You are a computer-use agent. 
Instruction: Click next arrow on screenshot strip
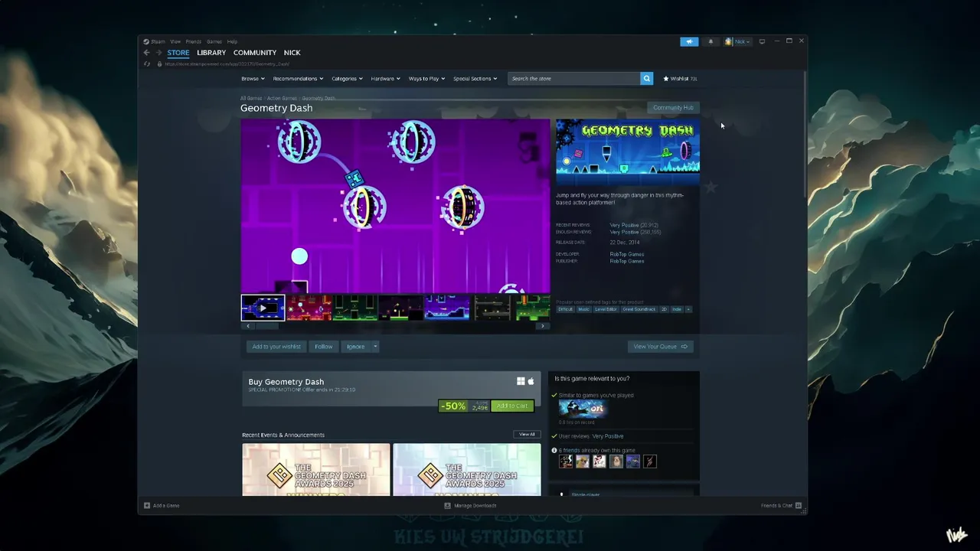tap(543, 326)
